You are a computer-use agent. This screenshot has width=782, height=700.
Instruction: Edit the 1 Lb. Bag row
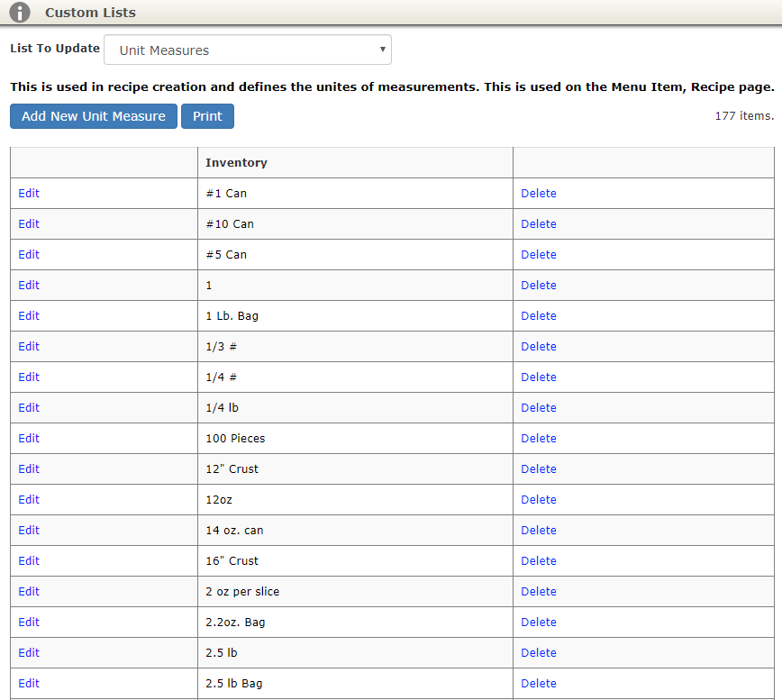pos(29,316)
